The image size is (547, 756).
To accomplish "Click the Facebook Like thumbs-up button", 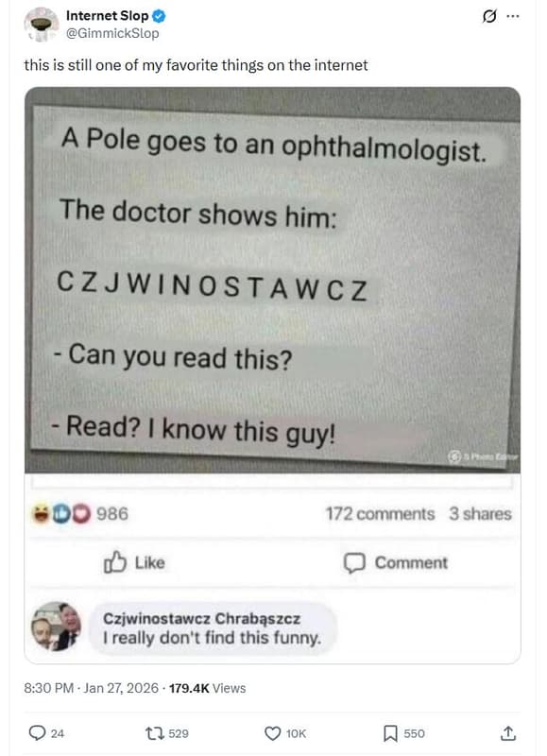I will pyautogui.click(x=134, y=562).
